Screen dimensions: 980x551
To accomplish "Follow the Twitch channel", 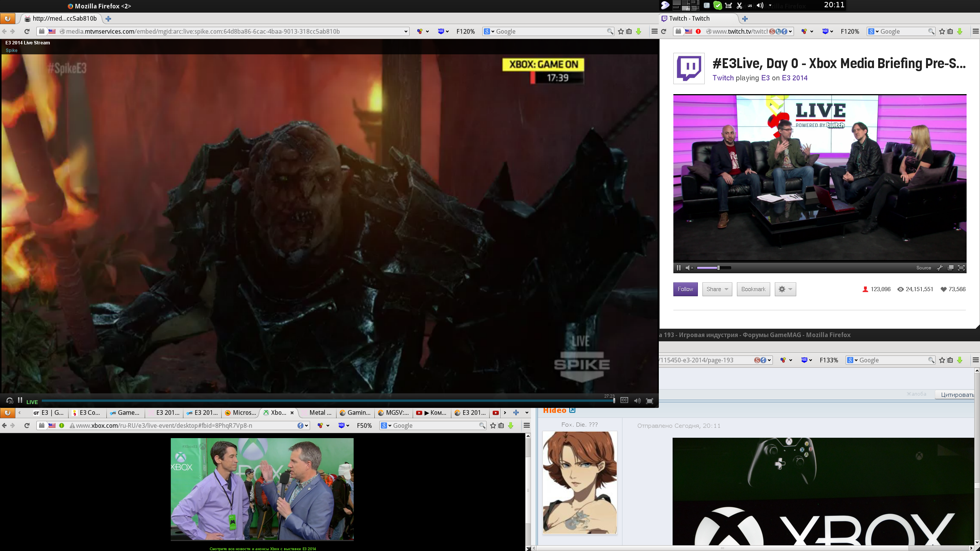I will [685, 289].
